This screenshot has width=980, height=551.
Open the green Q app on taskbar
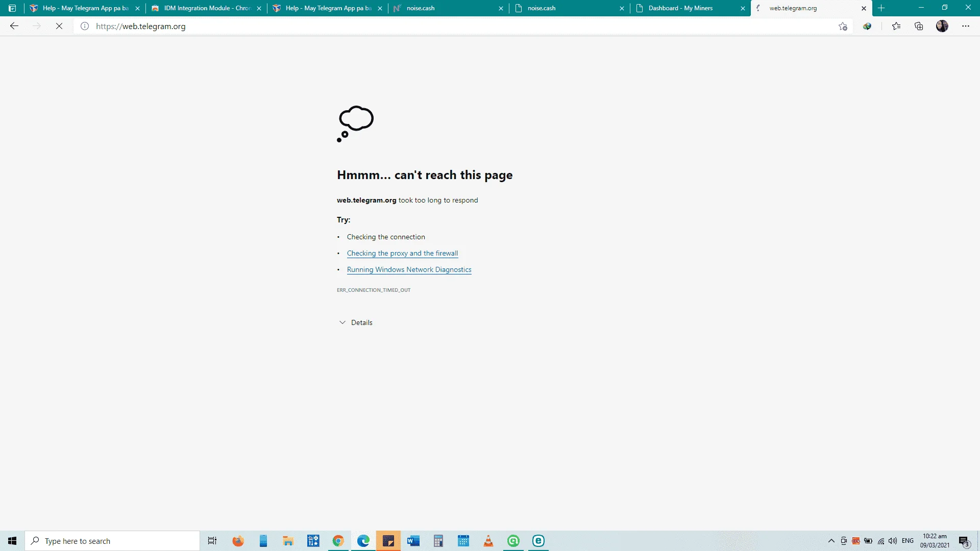(513, 541)
